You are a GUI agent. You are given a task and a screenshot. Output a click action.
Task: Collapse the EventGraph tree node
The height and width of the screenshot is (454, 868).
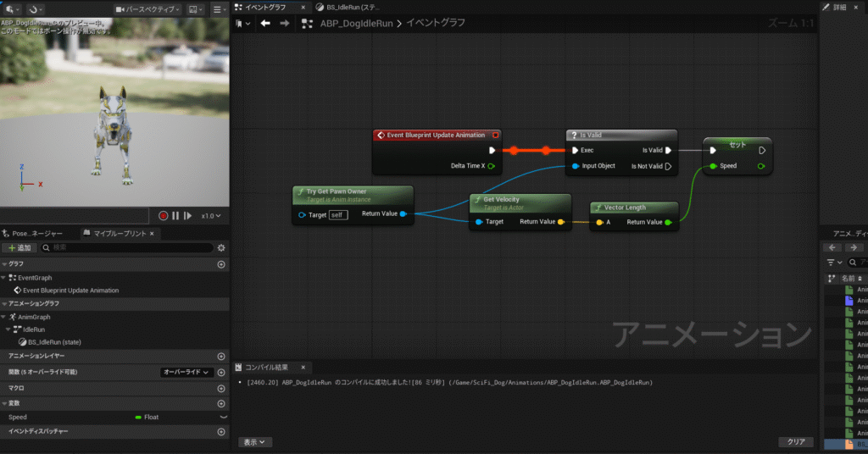tap(4, 278)
